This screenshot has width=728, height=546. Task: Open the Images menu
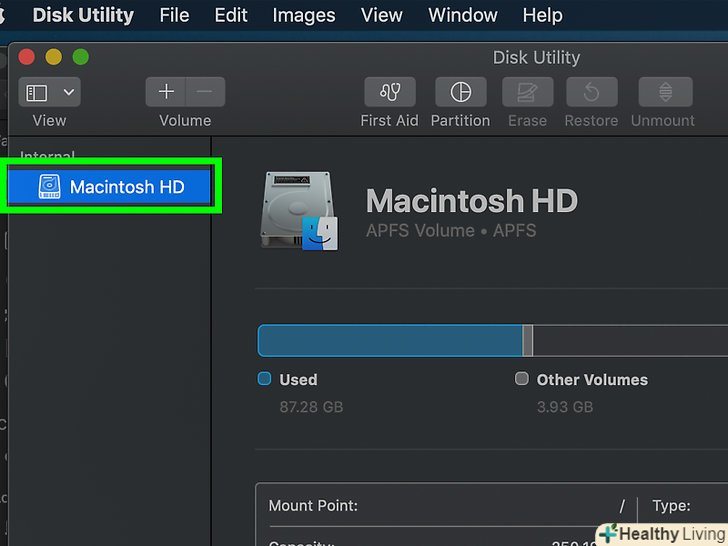click(x=304, y=15)
